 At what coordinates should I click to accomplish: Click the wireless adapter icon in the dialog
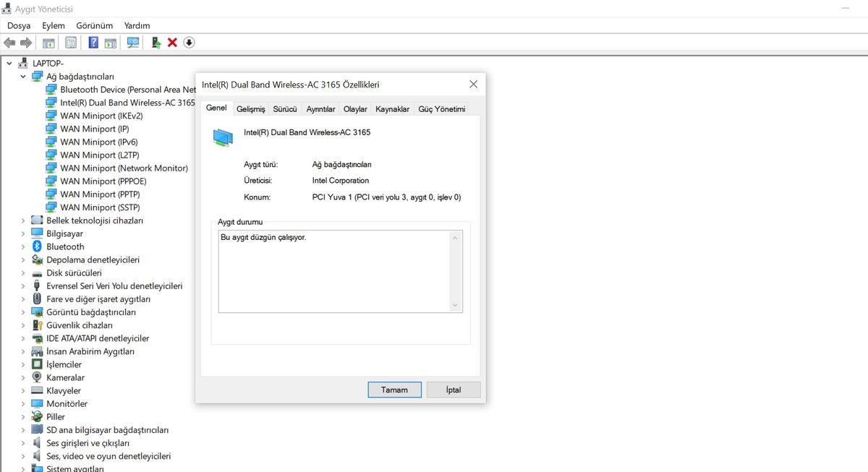(222, 136)
